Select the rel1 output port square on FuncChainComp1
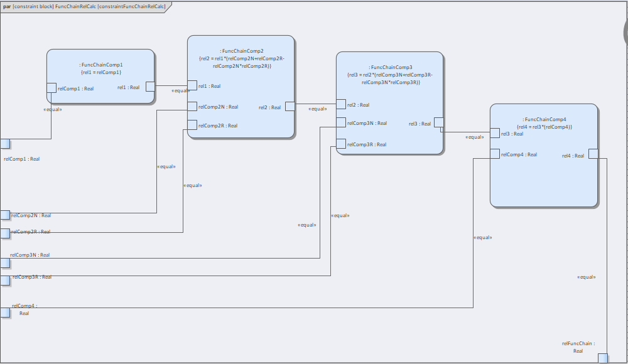Screen dimensions: 628x364 pos(150,87)
